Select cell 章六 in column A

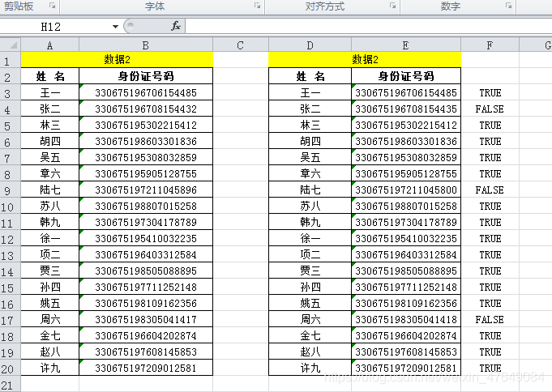pos(50,173)
